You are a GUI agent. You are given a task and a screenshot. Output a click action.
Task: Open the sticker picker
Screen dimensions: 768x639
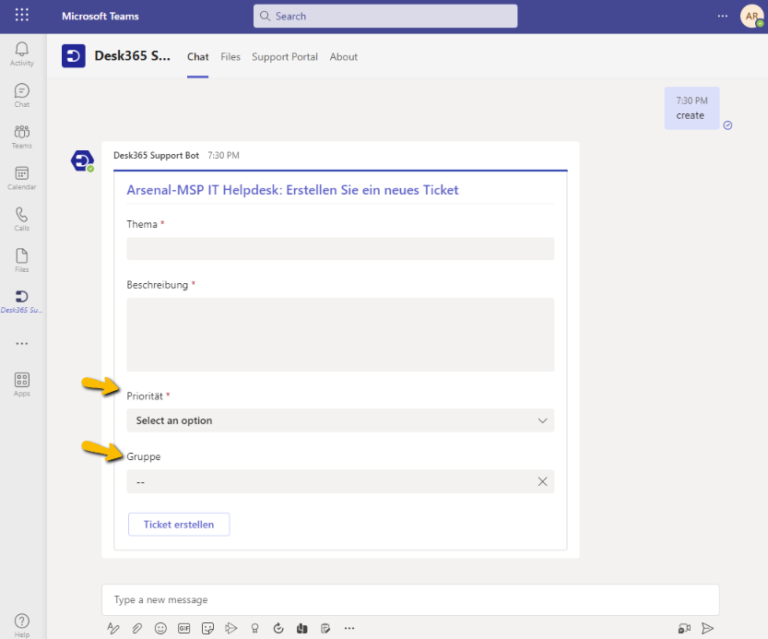(x=208, y=628)
